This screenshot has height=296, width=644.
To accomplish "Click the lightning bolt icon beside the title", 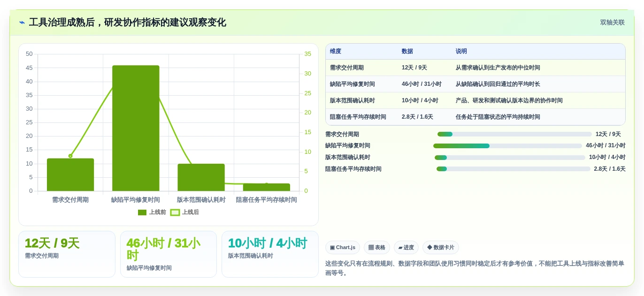I will (22, 23).
